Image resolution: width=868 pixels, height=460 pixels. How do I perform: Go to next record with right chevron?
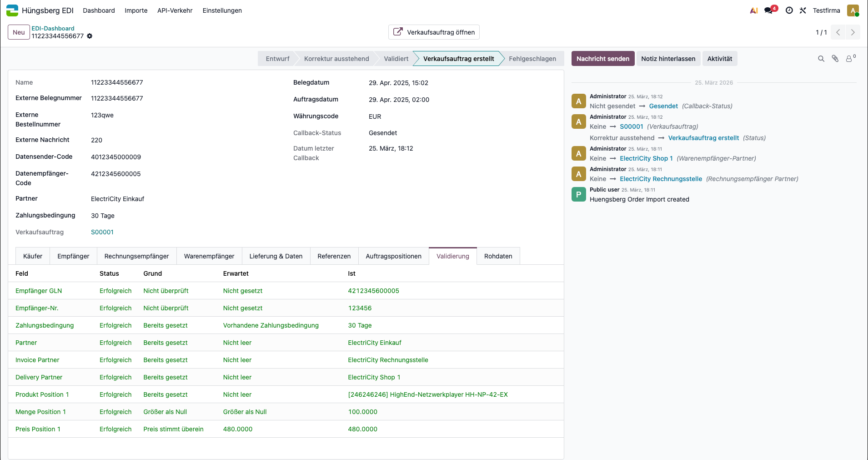853,32
